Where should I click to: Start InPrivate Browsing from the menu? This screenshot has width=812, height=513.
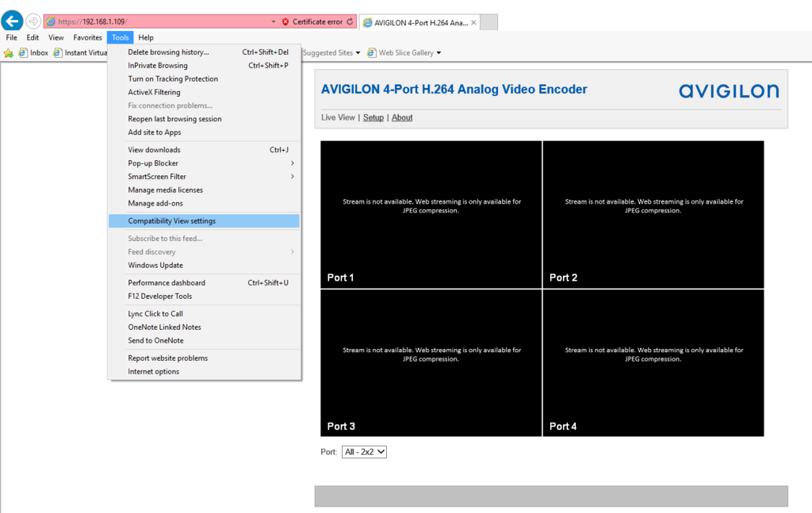point(204,66)
